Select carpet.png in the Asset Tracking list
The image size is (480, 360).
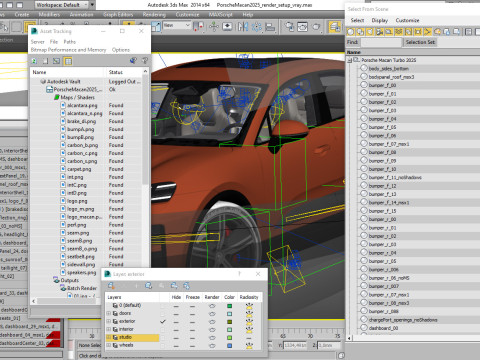pyautogui.click(x=79, y=169)
